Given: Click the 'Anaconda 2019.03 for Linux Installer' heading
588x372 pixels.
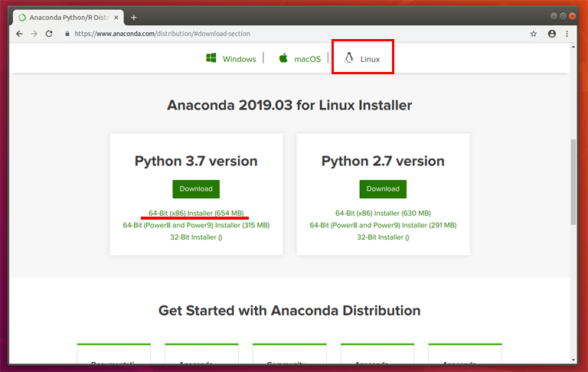Looking at the screenshot, I should [x=289, y=106].
